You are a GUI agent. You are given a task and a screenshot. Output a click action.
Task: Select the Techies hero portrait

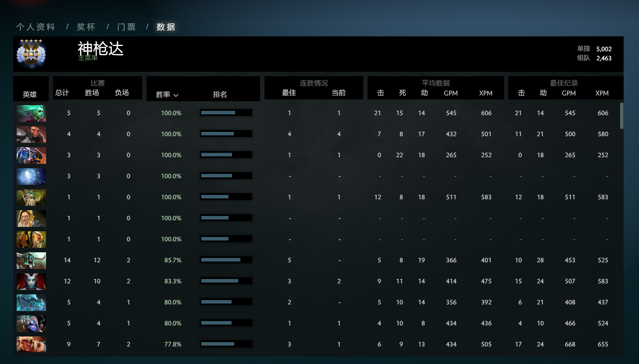(x=31, y=239)
